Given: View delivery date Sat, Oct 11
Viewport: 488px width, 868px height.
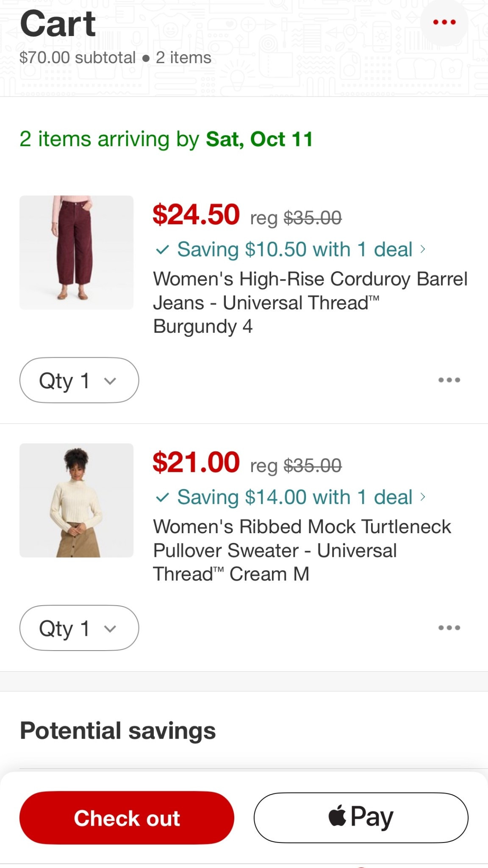Looking at the screenshot, I should 258,139.
